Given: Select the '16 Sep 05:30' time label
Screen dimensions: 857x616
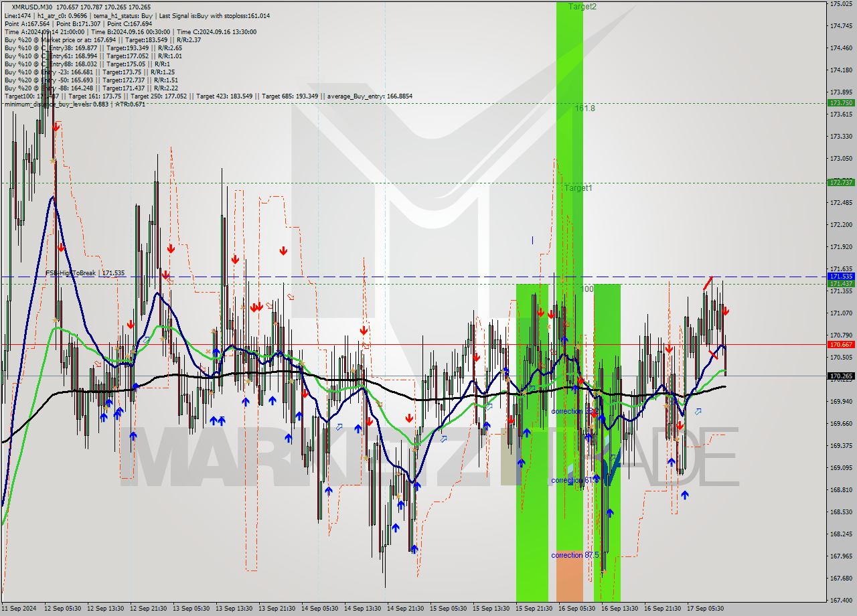Looking at the screenshot, I should 576,608.
